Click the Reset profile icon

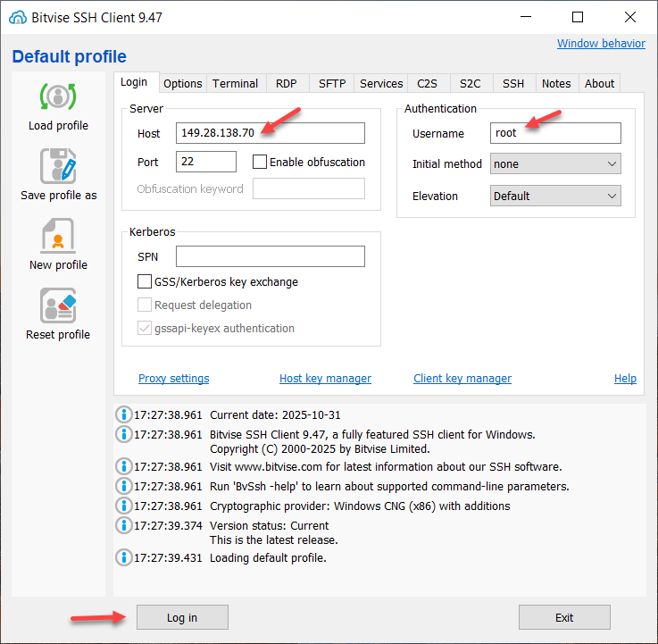[58, 305]
